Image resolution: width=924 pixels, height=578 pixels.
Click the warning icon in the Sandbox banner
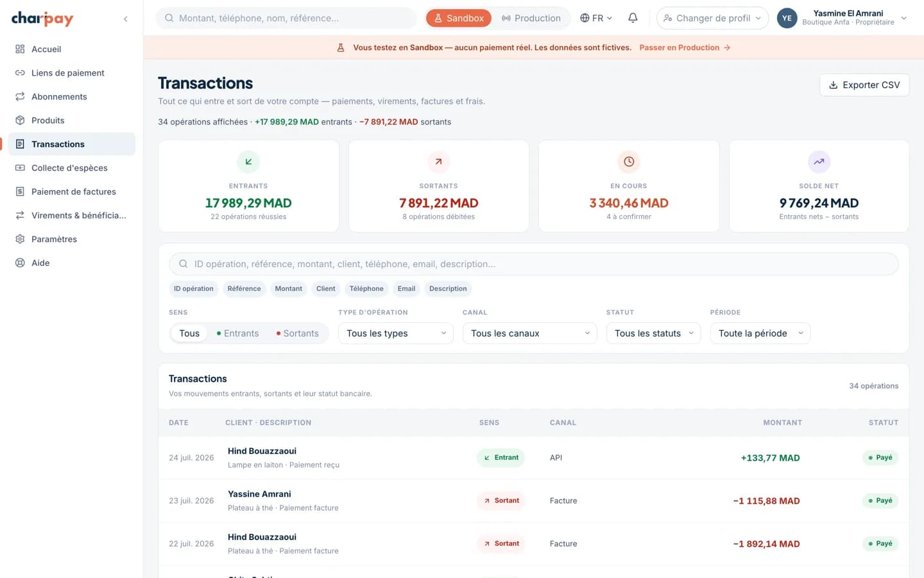click(341, 48)
